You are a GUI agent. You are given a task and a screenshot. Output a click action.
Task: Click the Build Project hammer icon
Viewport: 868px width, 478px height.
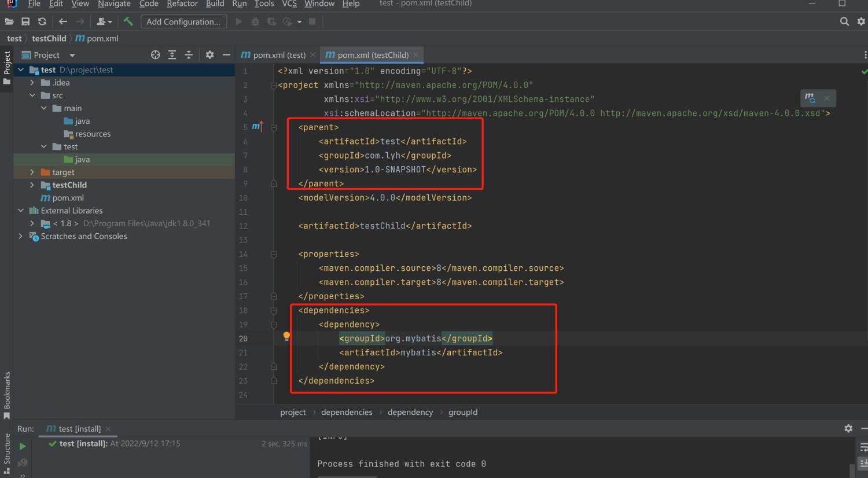[128, 21]
